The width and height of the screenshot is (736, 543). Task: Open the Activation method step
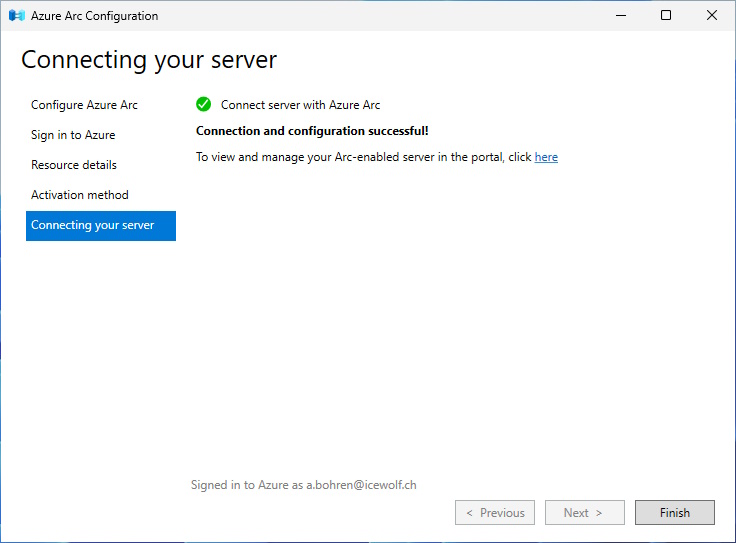pyautogui.click(x=80, y=195)
